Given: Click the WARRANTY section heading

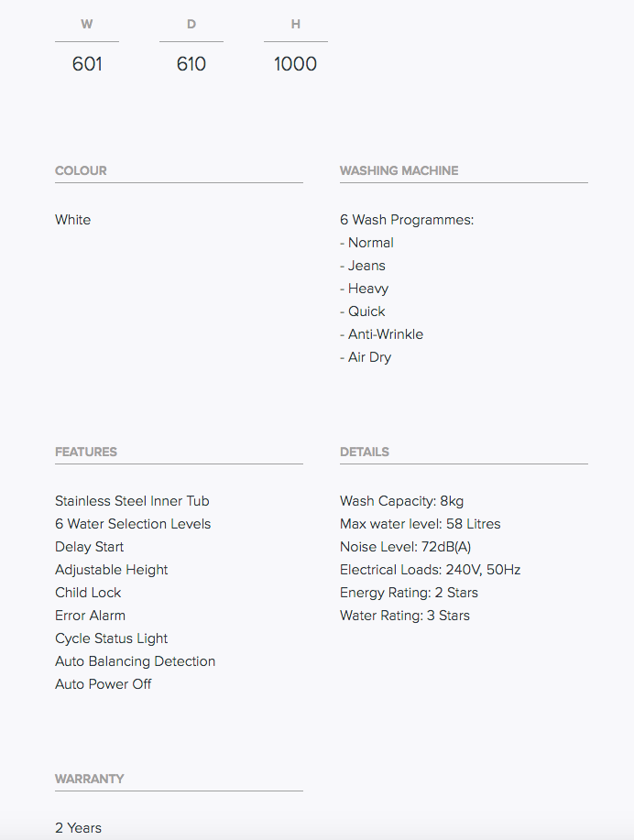Looking at the screenshot, I should tap(90, 779).
